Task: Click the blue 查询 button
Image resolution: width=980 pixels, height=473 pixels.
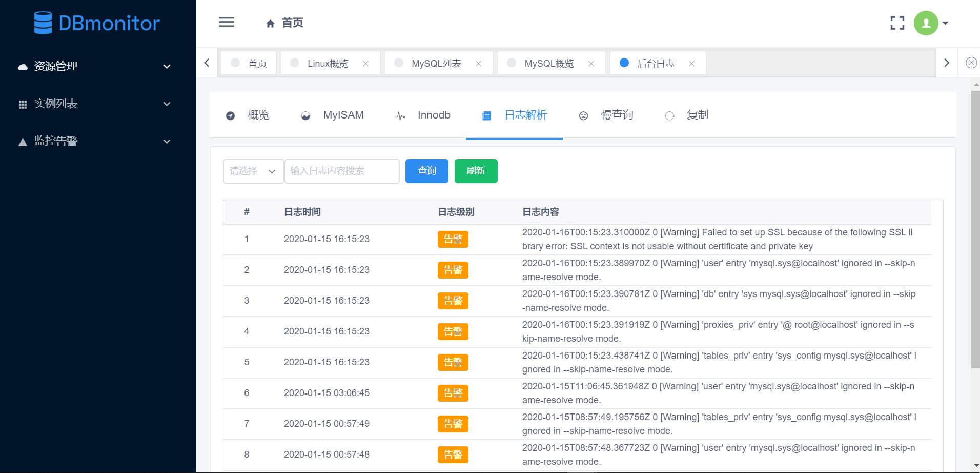Action: [427, 171]
